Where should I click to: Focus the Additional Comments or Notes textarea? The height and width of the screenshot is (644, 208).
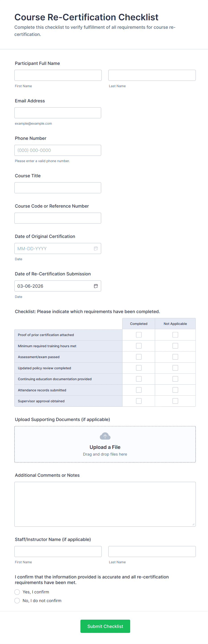click(x=105, y=504)
